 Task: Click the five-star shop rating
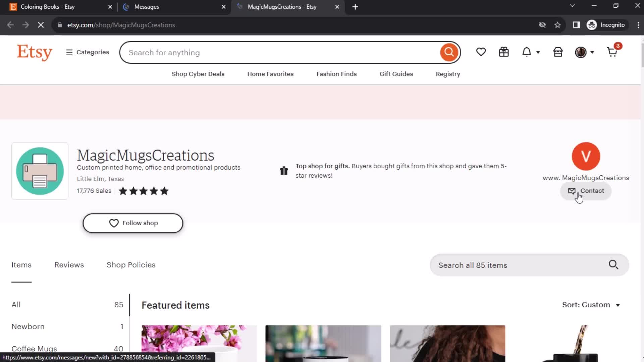tap(144, 191)
